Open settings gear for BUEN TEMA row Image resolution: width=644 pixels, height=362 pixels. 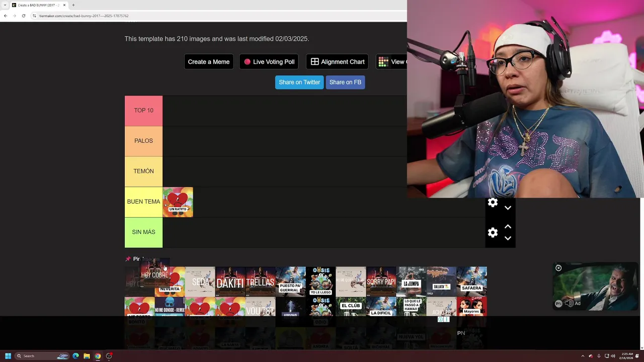[x=493, y=203]
